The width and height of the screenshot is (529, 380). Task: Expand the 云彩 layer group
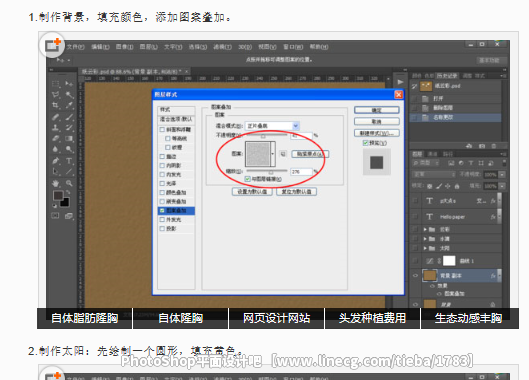tap(425, 229)
